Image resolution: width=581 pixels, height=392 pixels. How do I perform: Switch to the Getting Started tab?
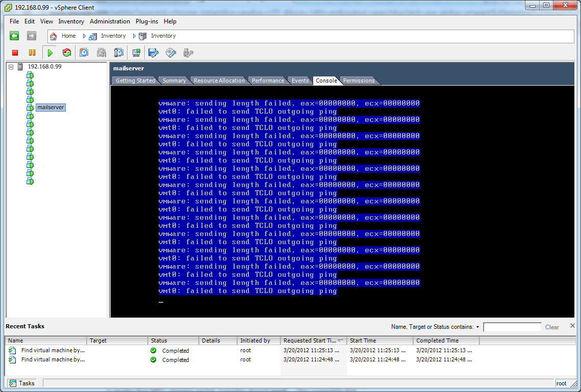coord(135,81)
